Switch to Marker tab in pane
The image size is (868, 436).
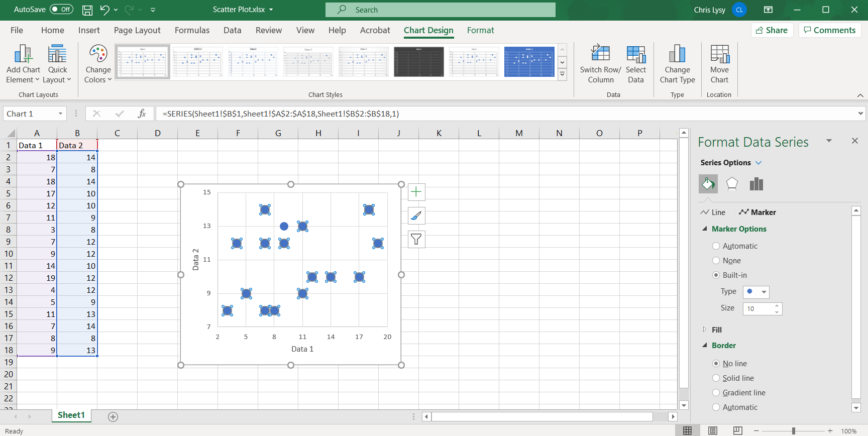click(x=757, y=212)
